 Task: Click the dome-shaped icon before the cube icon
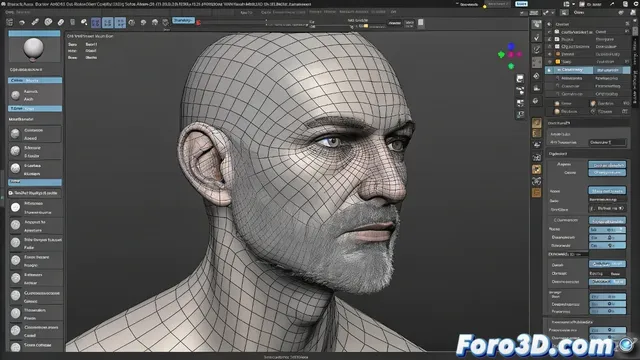click(155, 22)
